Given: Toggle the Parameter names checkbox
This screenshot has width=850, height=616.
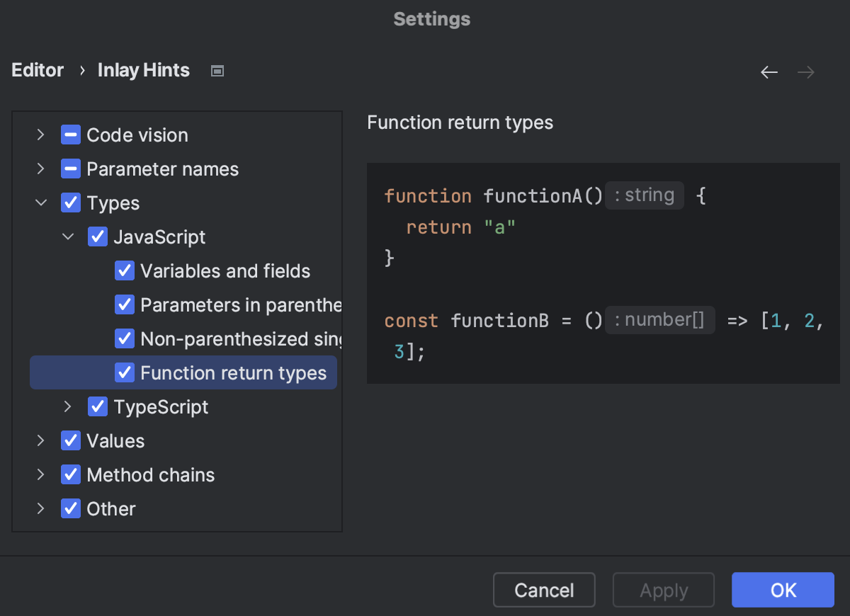Looking at the screenshot, I should (x=71, y=169).
